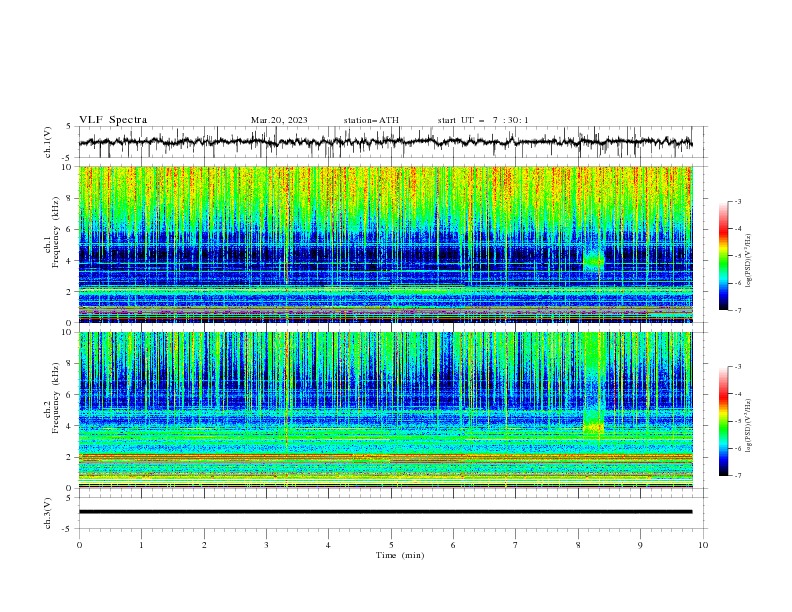Click the 'station=ATH' label
This screenshot has width=792, height=612.
(371, 120)
